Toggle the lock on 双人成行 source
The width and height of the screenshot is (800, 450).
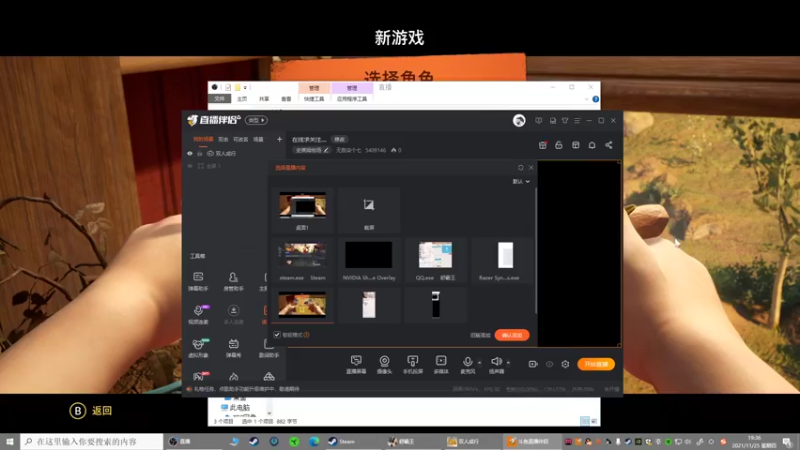pos(200,154)
